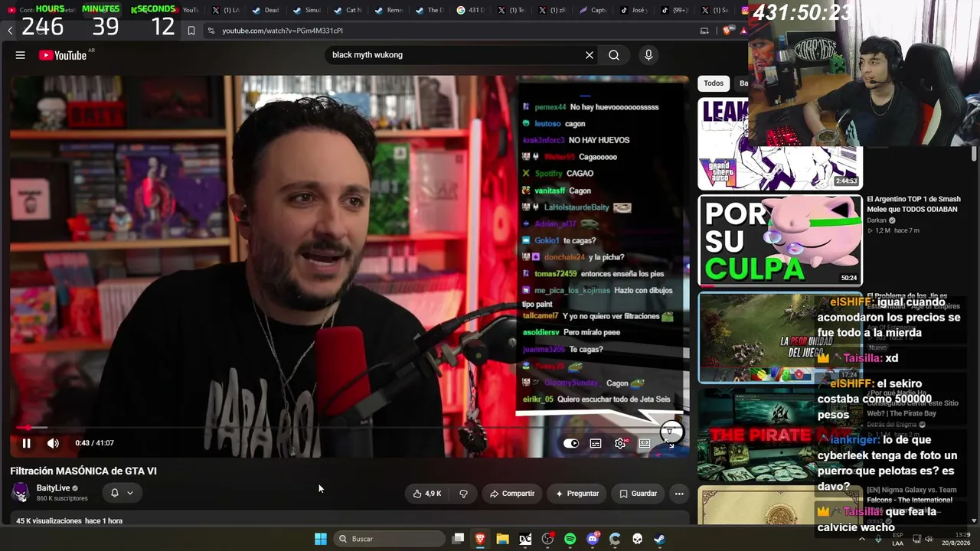Viewport: 980px width, 551px height.
Task: Open the BaityLive channel avatar
Action: pos(21,493)
